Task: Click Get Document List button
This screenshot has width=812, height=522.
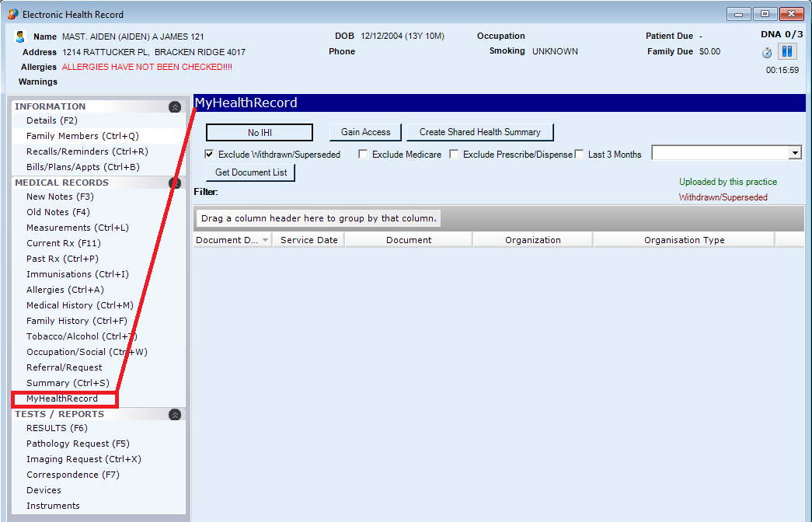Action: tap(251, 172)
